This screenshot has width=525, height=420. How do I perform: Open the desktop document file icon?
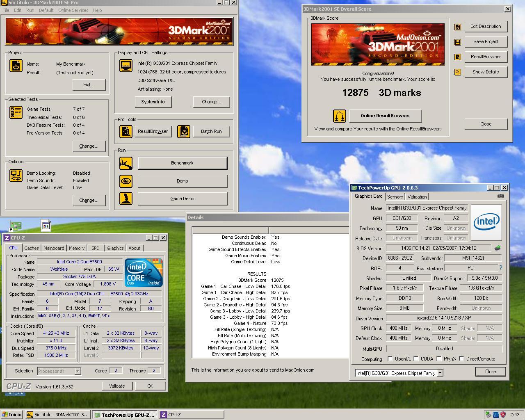[x=46, y=226]
